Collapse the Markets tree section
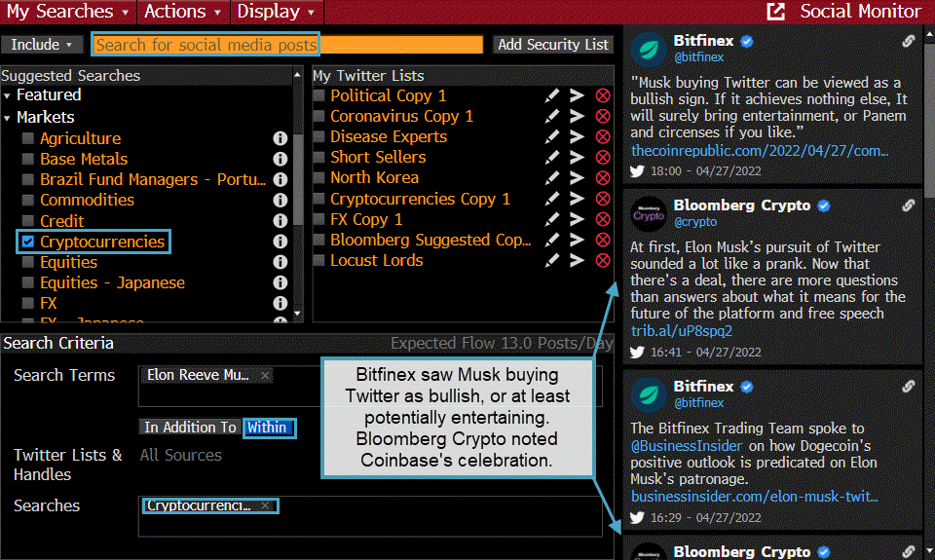 pos(7,118)
